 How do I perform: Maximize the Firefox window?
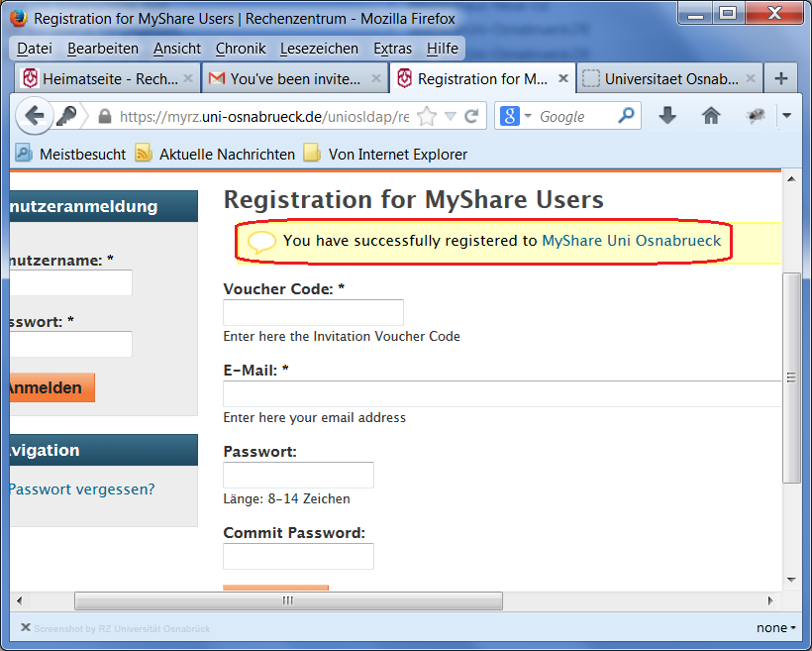point(728,14)
